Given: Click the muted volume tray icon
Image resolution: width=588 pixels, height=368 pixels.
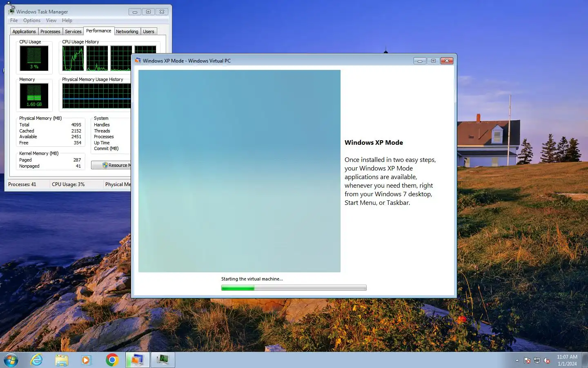Looking at the screenshot, I should 547,360.
